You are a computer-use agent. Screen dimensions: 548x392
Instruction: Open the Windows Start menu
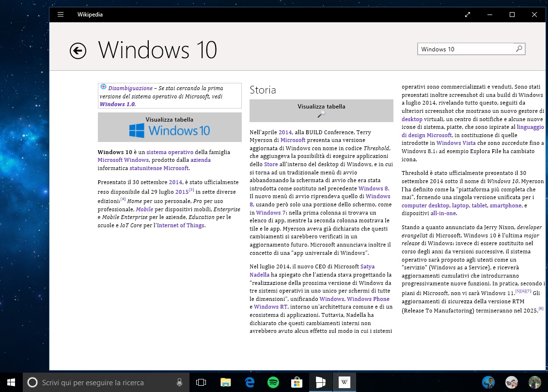(x=11, y=383)
